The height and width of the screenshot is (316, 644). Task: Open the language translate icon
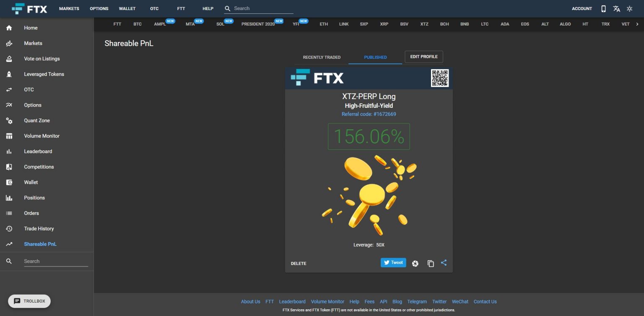pos(616,8)
